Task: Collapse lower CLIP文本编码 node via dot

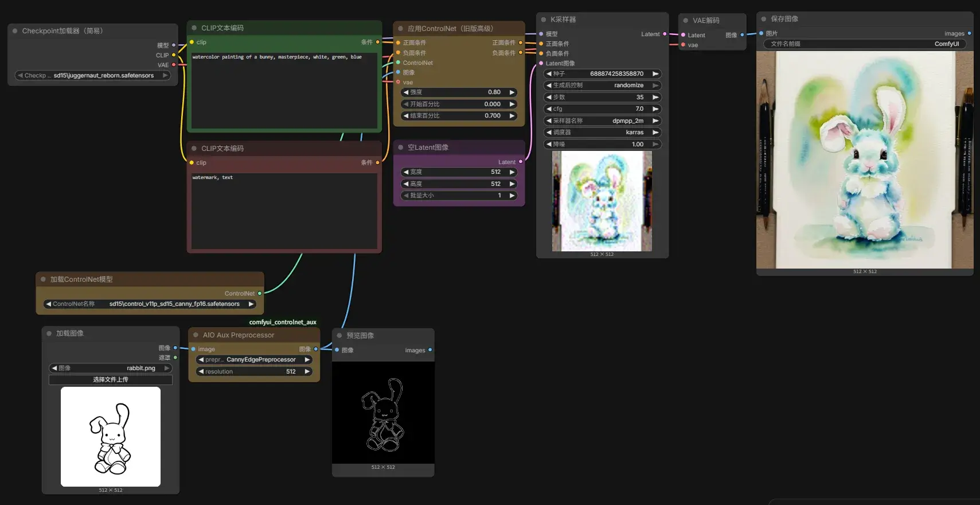Action: click(x=194, y=149)
